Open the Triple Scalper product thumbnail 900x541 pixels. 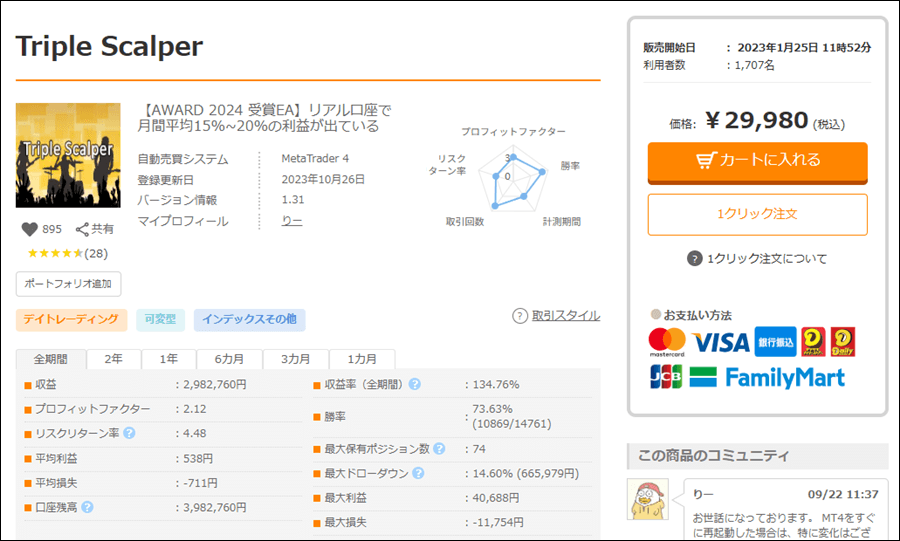68,155
